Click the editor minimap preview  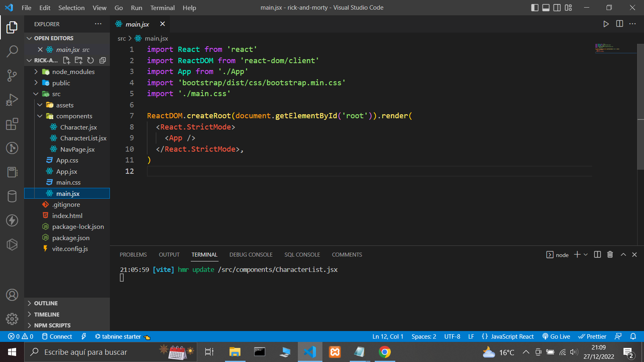click(615, 48)
